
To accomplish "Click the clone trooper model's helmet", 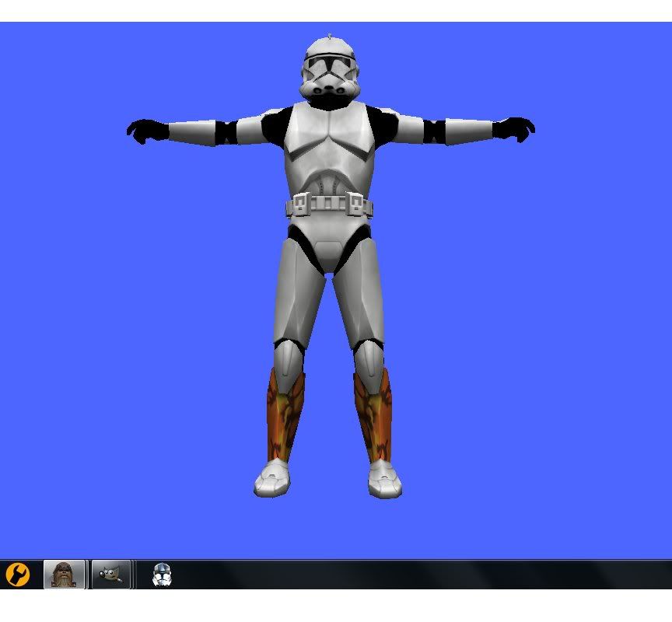I will point(329,68).
